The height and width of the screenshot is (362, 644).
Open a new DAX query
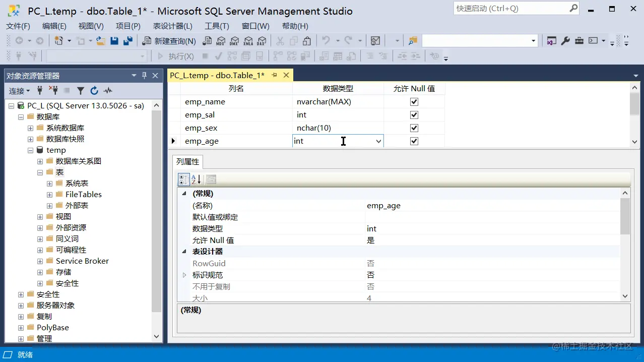click(262, 41)
